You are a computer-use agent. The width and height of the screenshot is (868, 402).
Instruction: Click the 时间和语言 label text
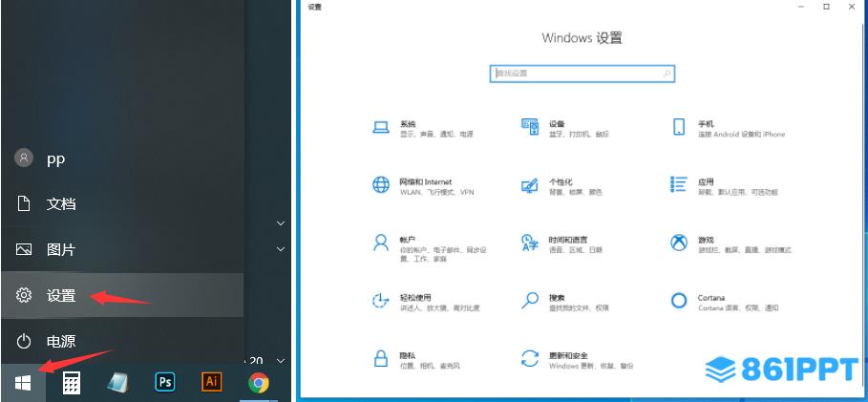(x=568, y=241)
